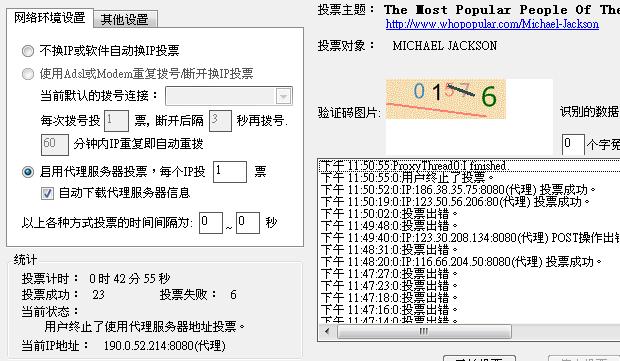Select log entry 11:49:48 投票出错
Screen dimensions: 620x361
click(x=469, y=226)
